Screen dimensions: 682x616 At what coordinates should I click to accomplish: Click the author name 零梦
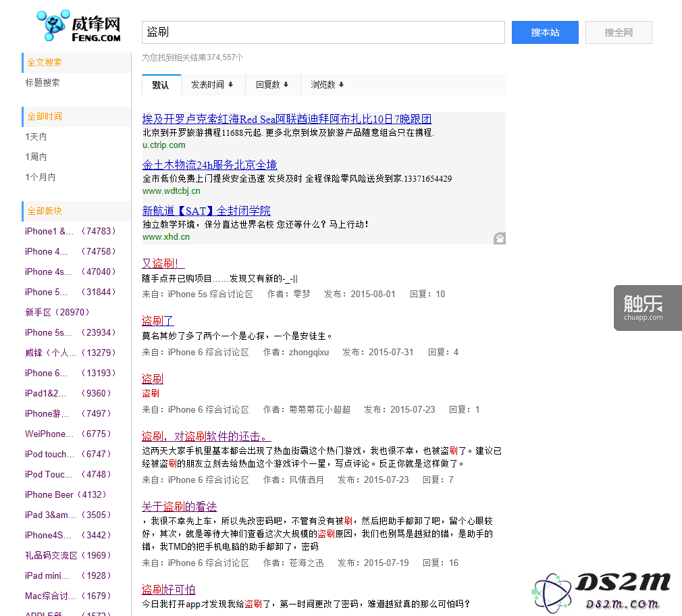coord(301,294)
